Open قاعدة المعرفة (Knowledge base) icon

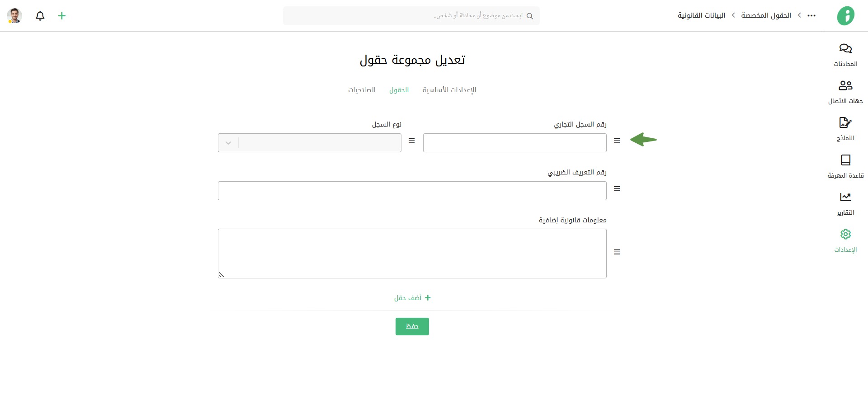(x=845, y=160)
